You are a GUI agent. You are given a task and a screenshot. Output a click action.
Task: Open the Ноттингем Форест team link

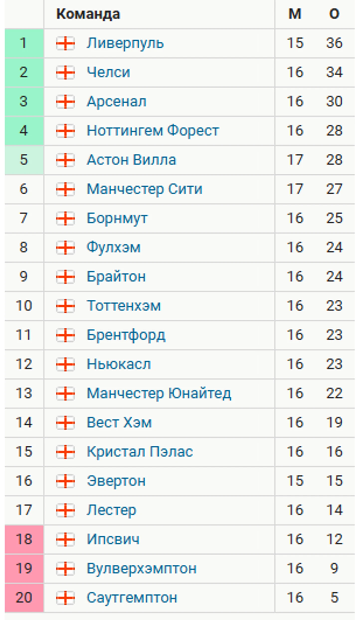click(153, 131)
